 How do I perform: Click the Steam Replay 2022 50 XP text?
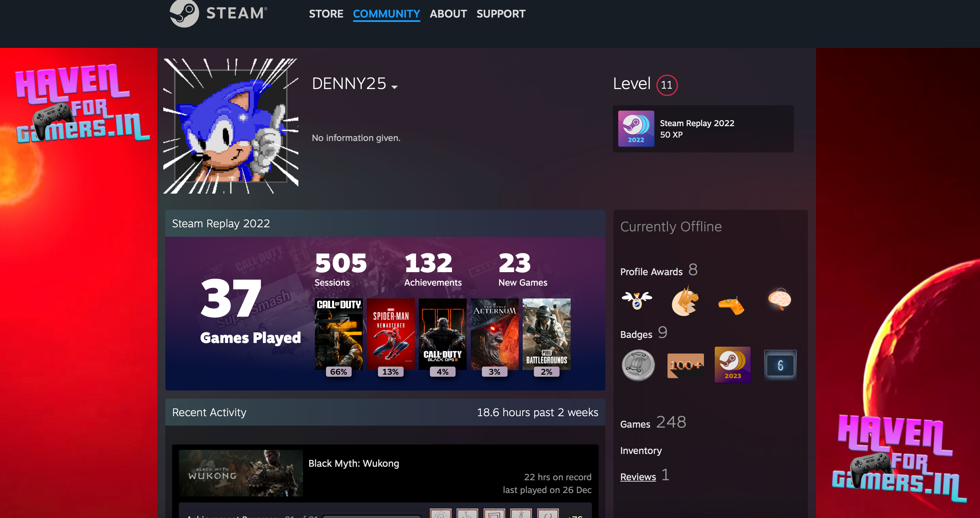coord(697,128)
